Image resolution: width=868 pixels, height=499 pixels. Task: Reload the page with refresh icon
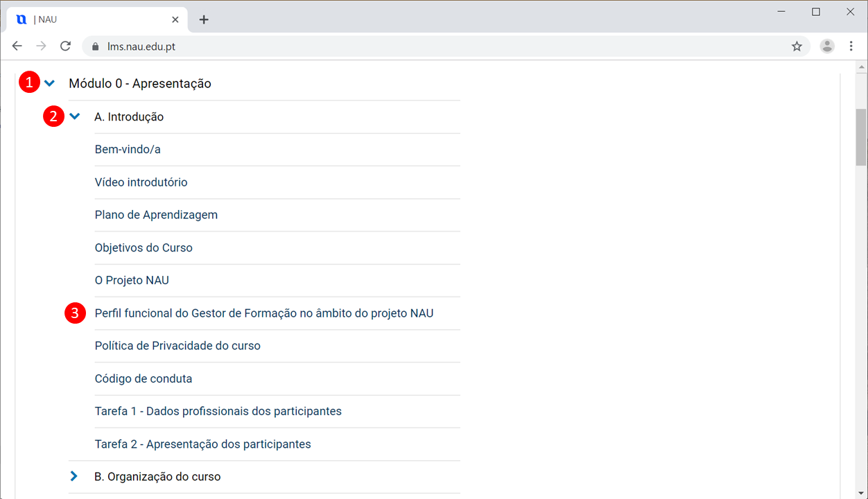66,46
